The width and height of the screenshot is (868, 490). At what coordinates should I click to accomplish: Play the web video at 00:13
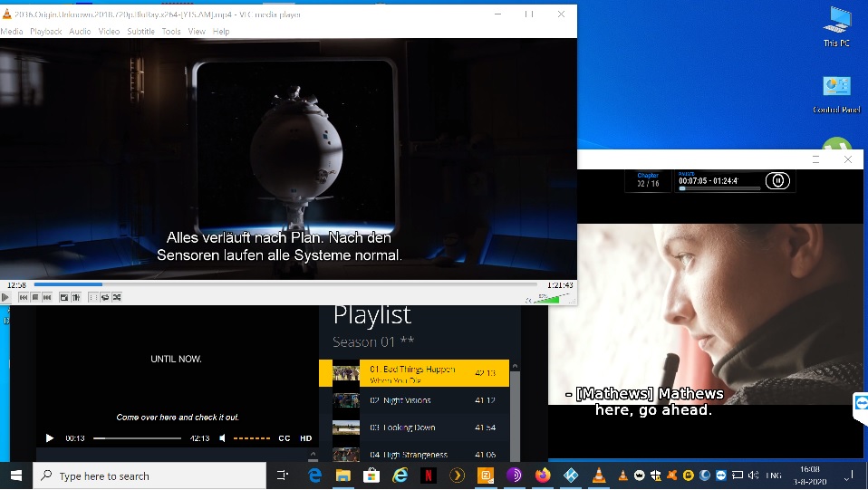[50, 438]
